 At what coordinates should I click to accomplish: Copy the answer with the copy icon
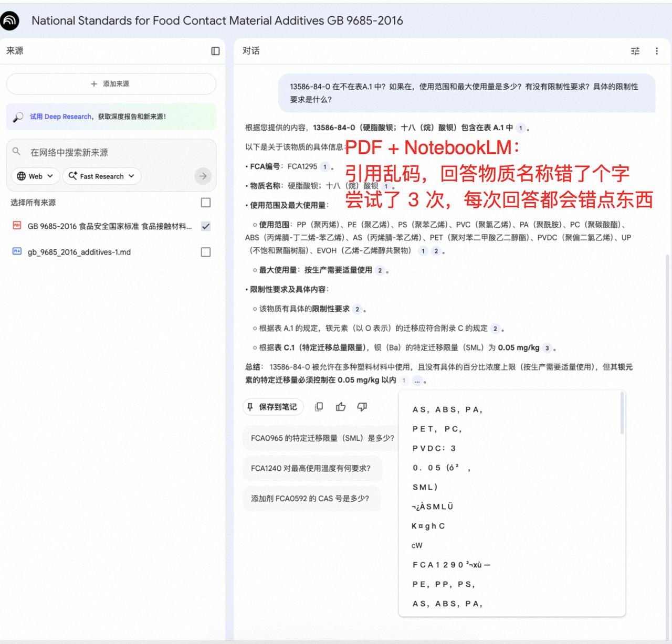(319, 407)
